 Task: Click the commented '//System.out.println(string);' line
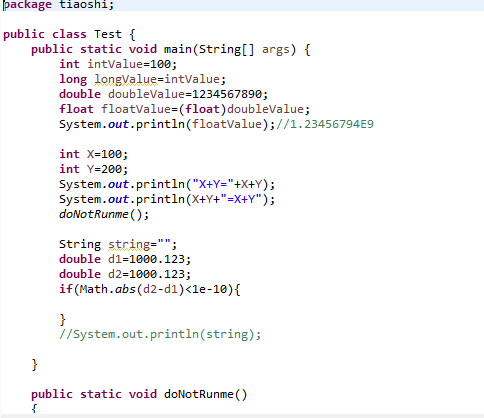coord(160,334)
